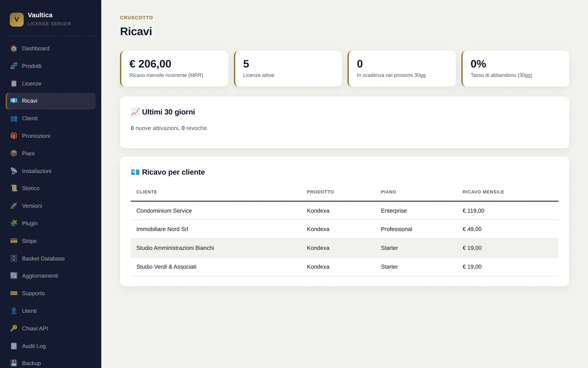Open Supporto page
The image size is (588, 368).
click(51, 293)
